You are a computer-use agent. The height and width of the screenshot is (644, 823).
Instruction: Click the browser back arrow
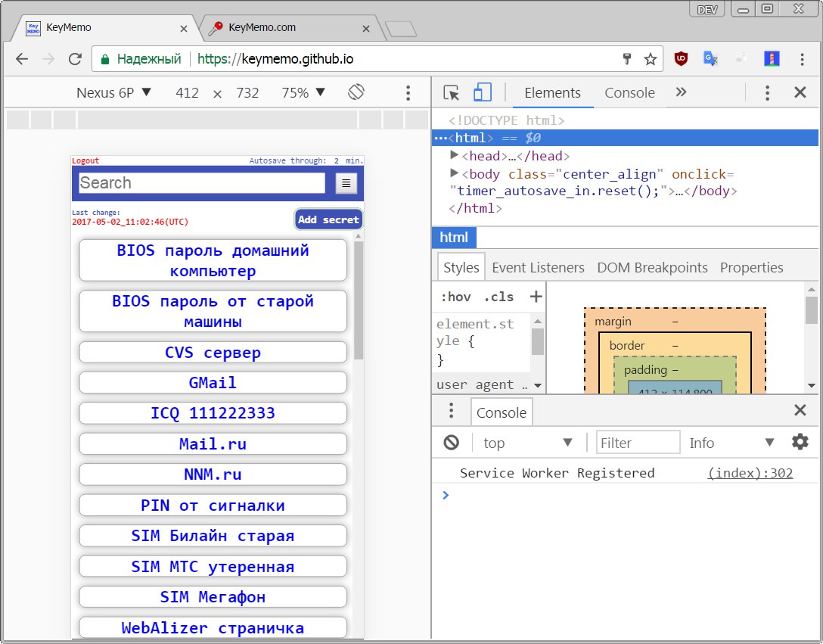pos(21,59)
